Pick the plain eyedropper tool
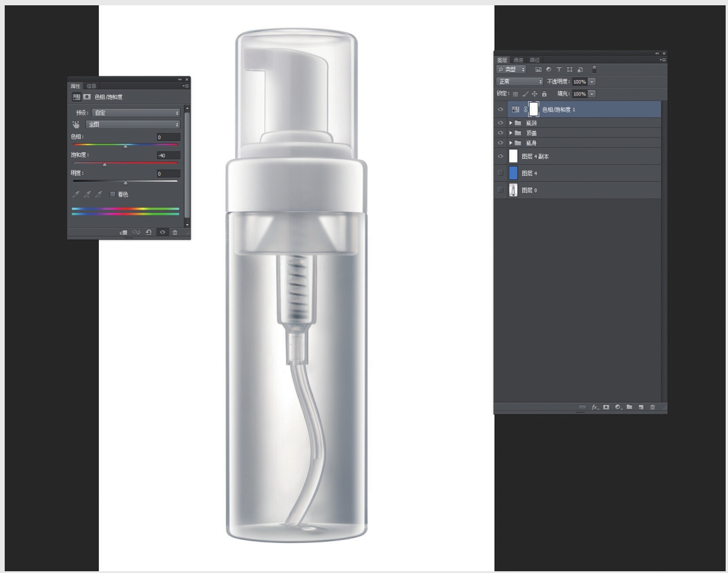This screenshot has height=573, width=728. tap(76, 194)
